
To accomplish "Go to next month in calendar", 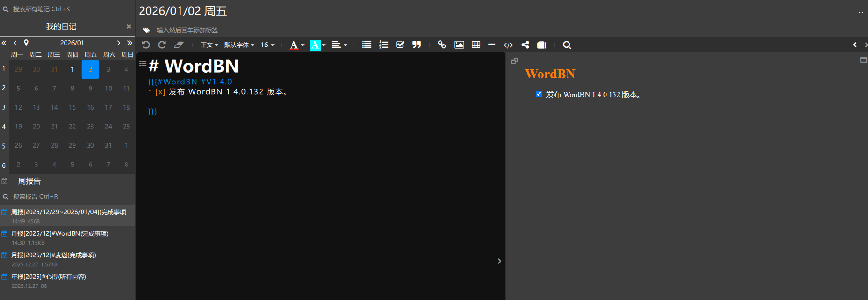I will tap(119, 43).
